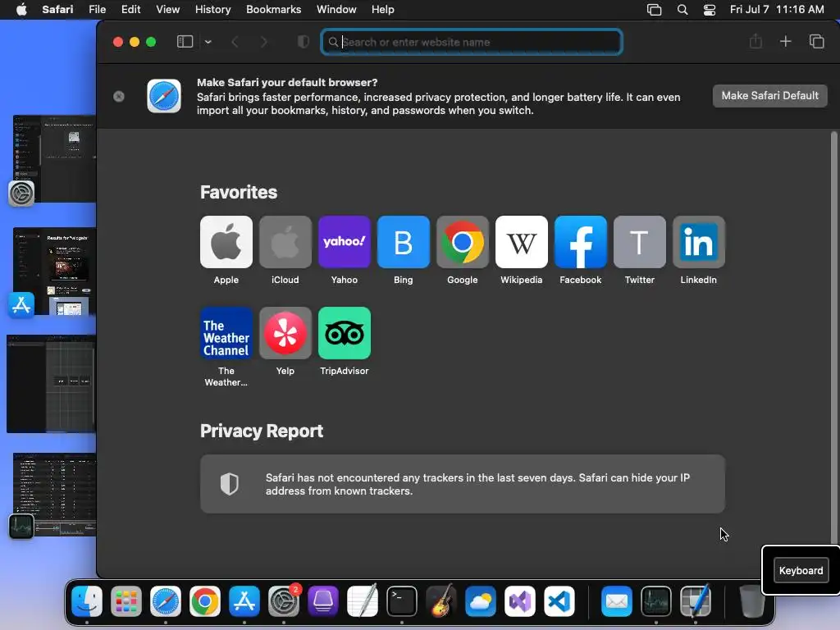Open Activity Monitor from the Dock
Screen dimensions: 840x630
point(656,601)
